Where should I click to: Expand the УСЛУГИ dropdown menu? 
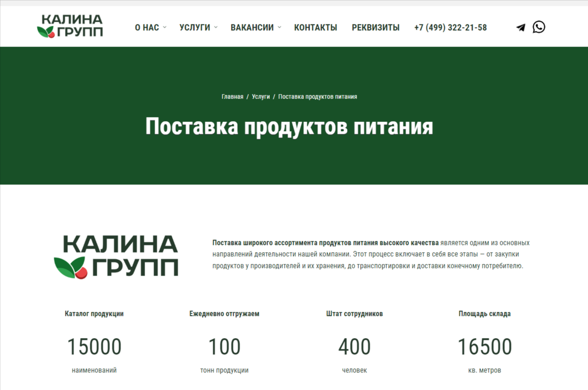198,28
